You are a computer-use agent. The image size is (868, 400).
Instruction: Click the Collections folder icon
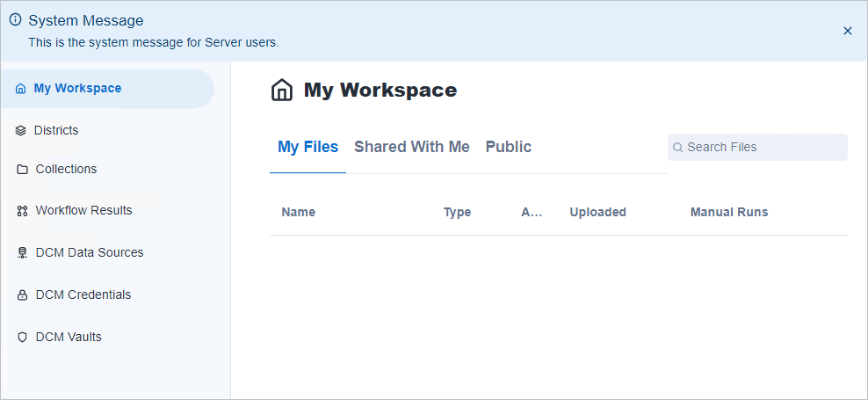point(22,170)
